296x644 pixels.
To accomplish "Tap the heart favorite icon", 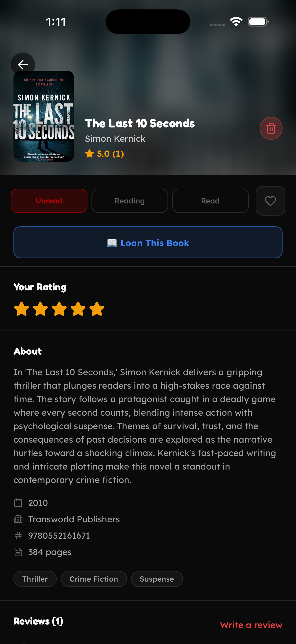I will [270, 201].
